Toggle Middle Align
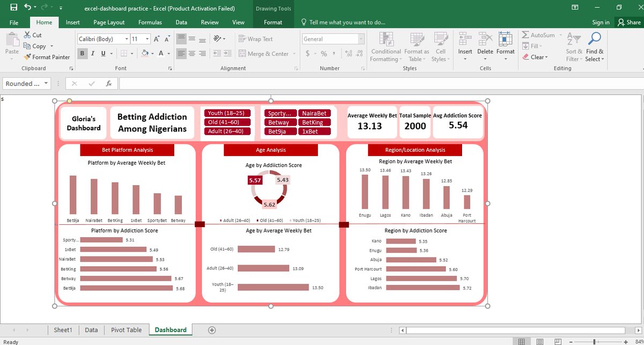The width and height of the screenshot is (644, 345). point(192,39)
